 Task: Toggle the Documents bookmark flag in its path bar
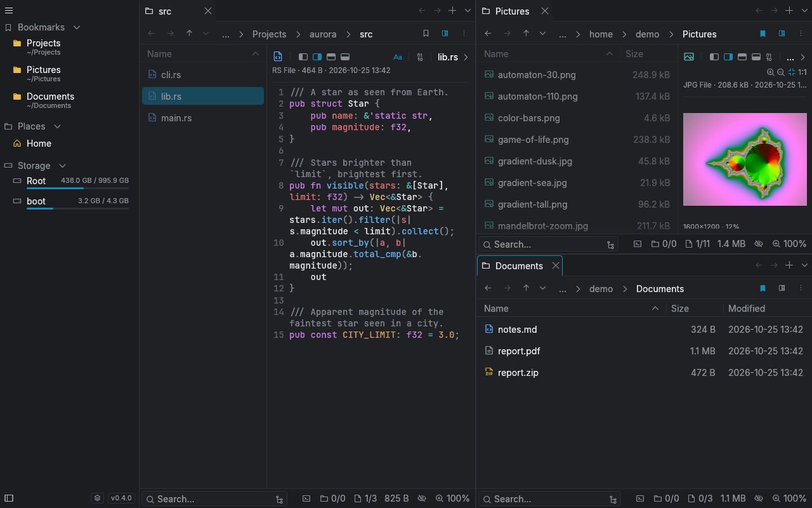click(763, 288)
